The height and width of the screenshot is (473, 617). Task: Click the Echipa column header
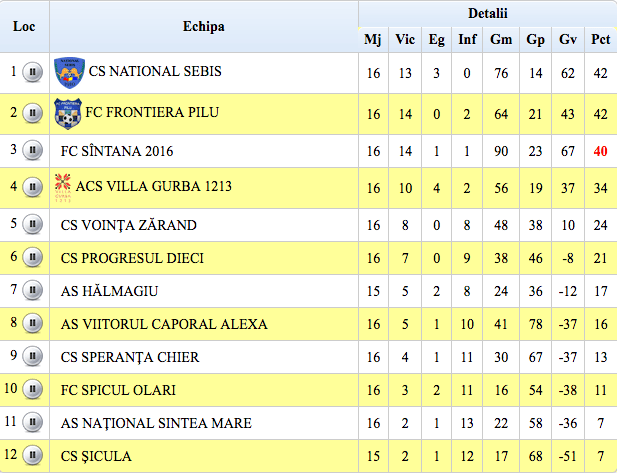(x=203, y=26)
